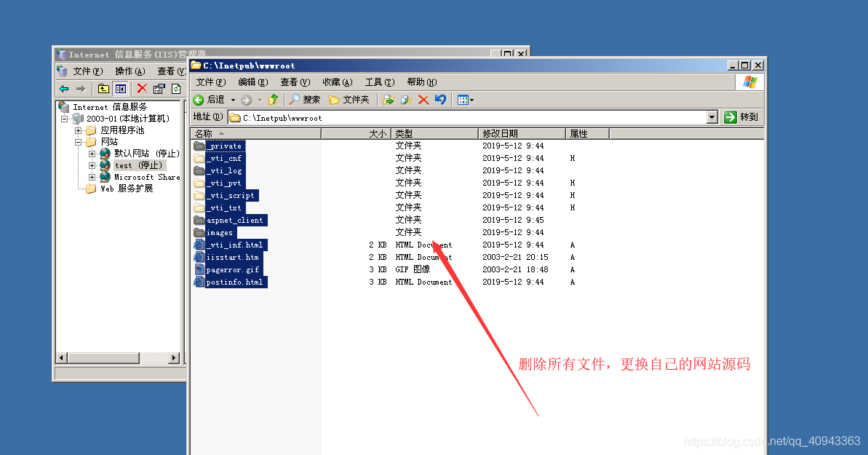Sort by the 修改日期 column header

[522, 133]
